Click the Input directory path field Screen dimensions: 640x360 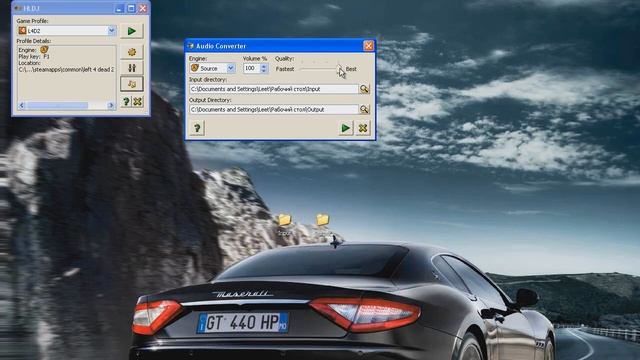[x=273, y=89]
